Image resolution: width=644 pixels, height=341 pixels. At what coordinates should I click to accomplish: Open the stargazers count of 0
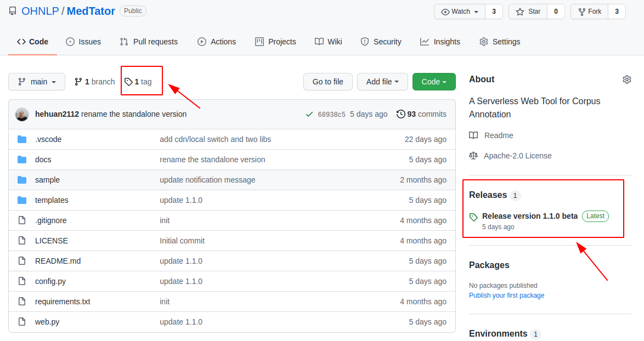[x=556, y=12]
